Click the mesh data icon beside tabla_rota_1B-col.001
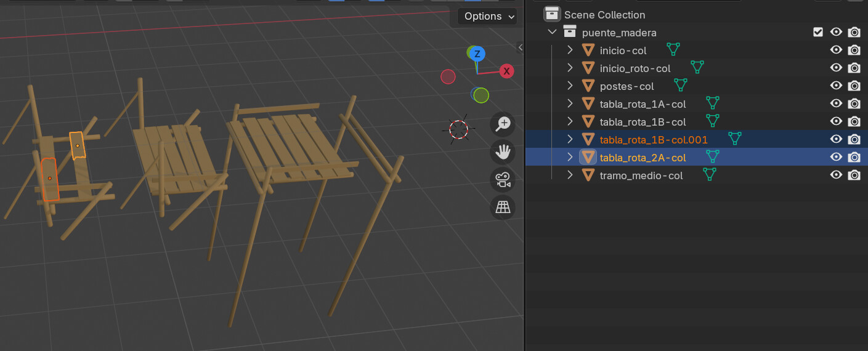This screenshot has height=351, width=868. (734, 138)
